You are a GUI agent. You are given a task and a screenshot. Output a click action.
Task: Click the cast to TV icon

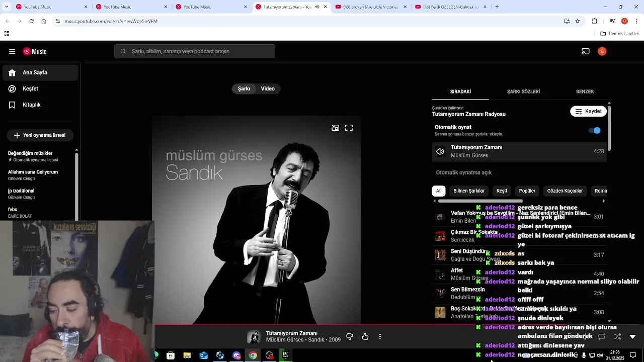coord(586,51)
